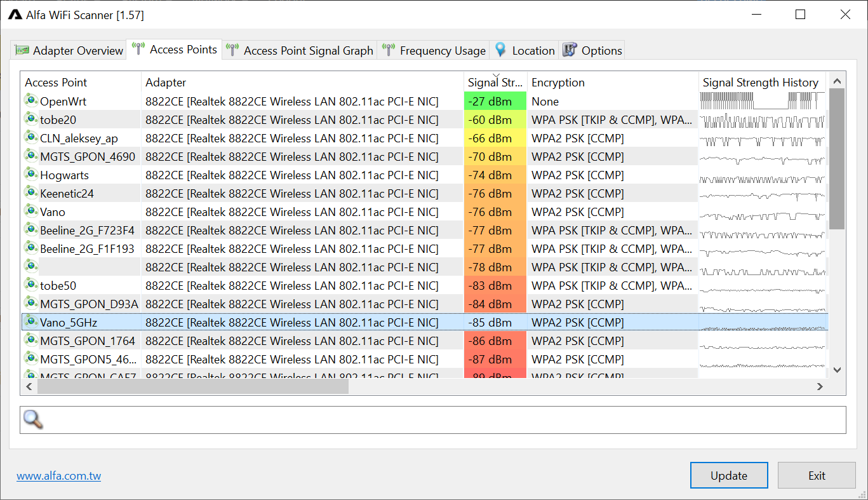Click the Signal Strength History column header
The height and width of the screenshot is (500, 868).
pos(762,83)
